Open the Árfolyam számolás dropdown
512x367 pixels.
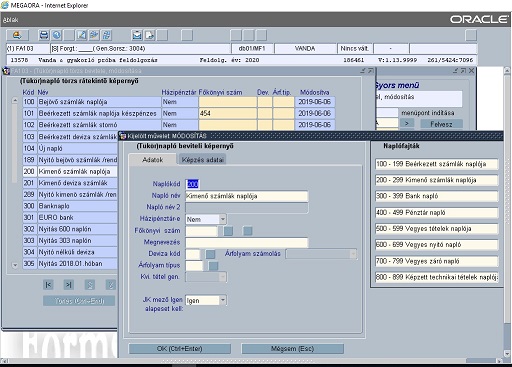pos(353,254)
